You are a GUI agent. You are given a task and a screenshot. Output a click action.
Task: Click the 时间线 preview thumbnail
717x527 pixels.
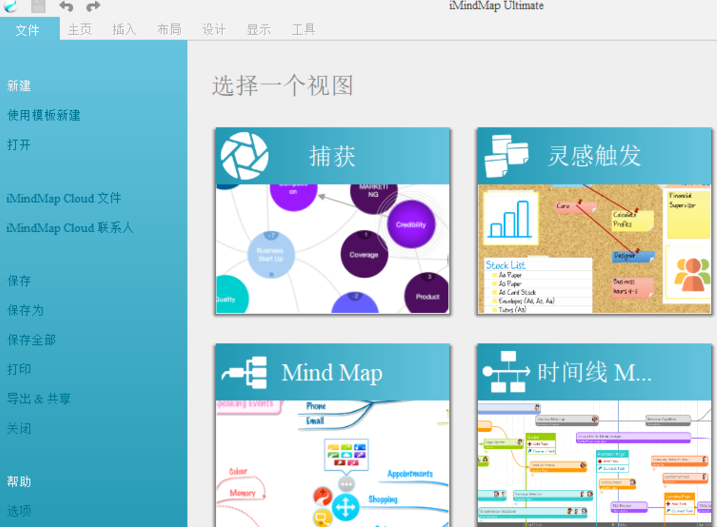(x=594, y=464)
